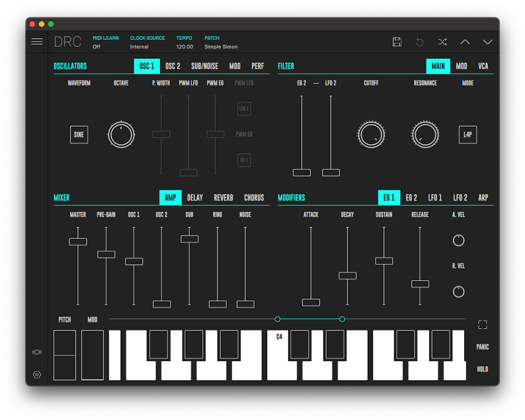
Task: Click the Master volume slider handle
Action: 78,242
